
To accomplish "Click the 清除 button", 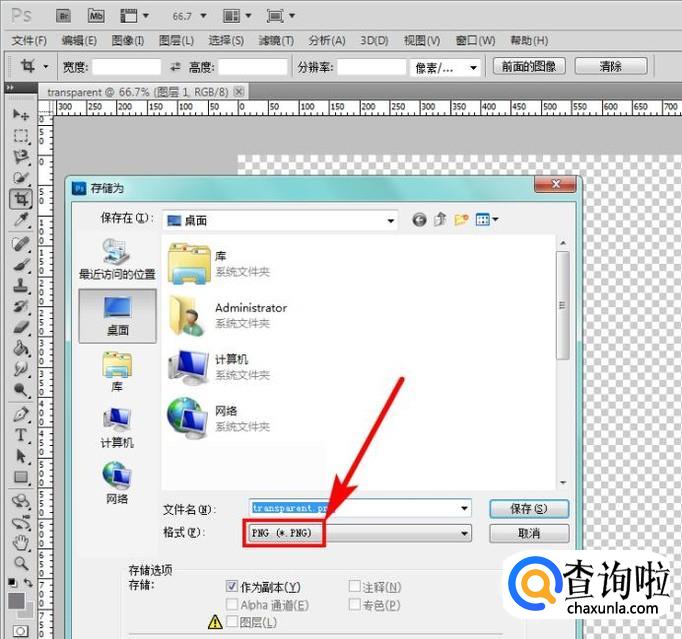I will pyautogui.click(x=611, y=67).
